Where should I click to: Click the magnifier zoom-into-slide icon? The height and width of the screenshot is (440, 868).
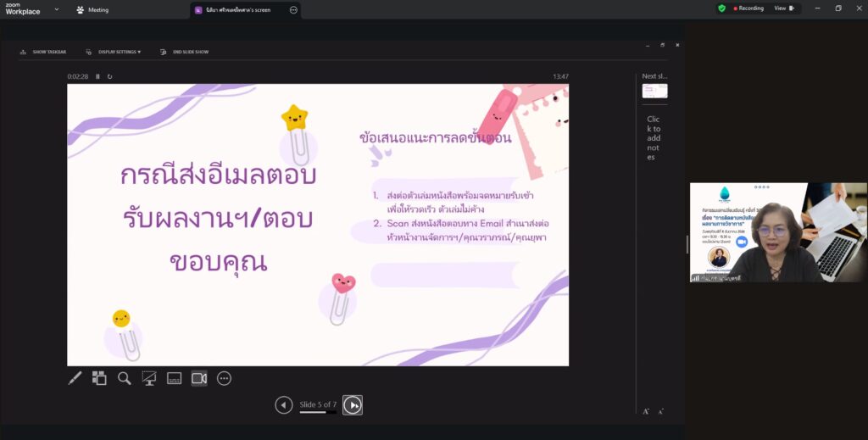[125, 378]
